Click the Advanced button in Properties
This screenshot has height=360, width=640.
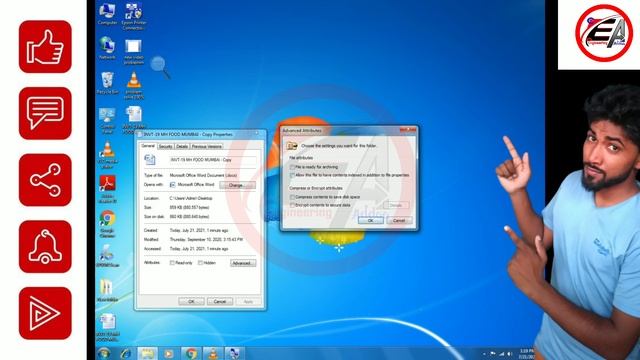click(243, 263)
